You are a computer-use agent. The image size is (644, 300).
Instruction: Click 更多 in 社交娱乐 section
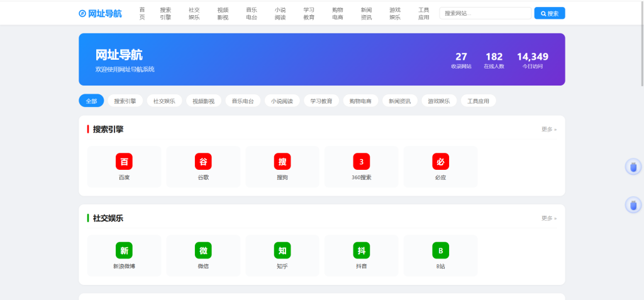click(x=549, y=218)
